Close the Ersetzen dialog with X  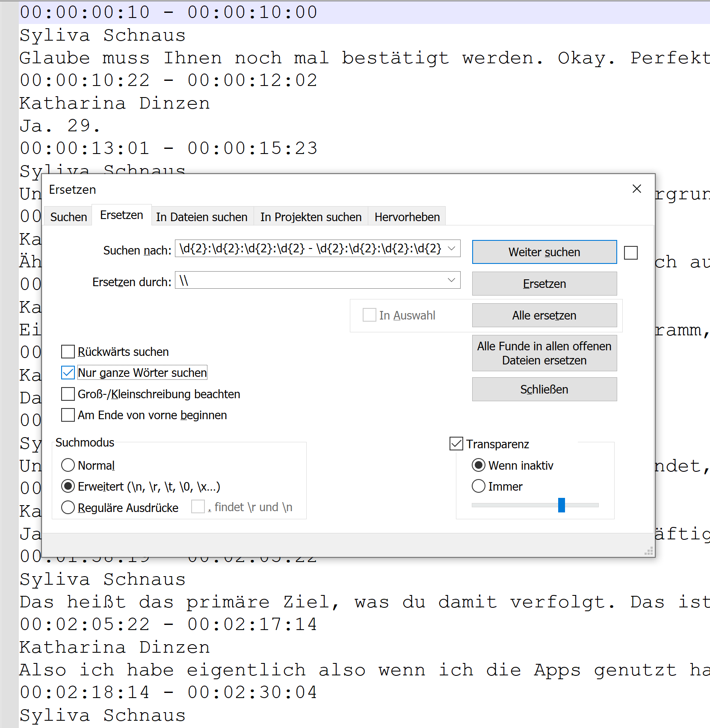point(636,189)
